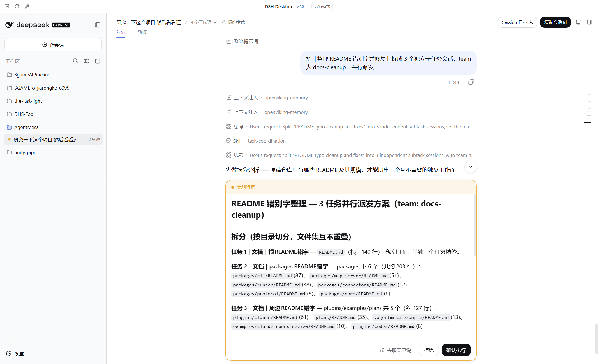Click the 兼容模式 badge

[322, 6]
